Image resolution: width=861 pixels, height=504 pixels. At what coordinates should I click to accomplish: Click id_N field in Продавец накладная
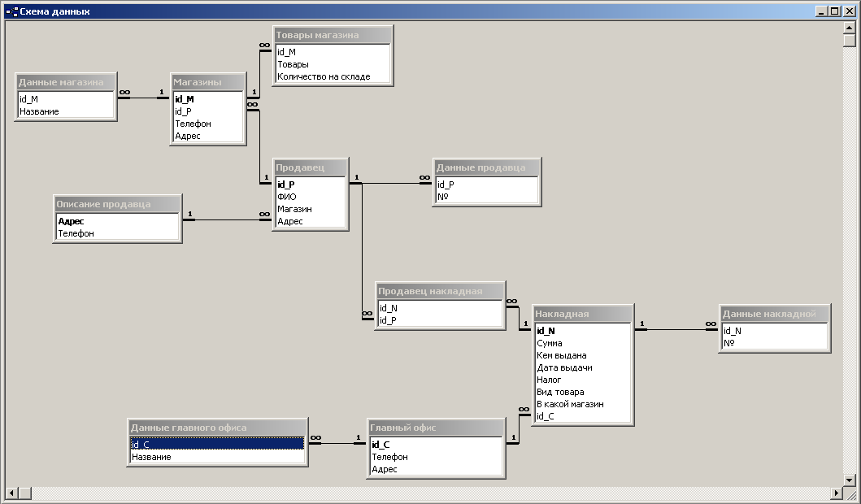click(441, 308)
